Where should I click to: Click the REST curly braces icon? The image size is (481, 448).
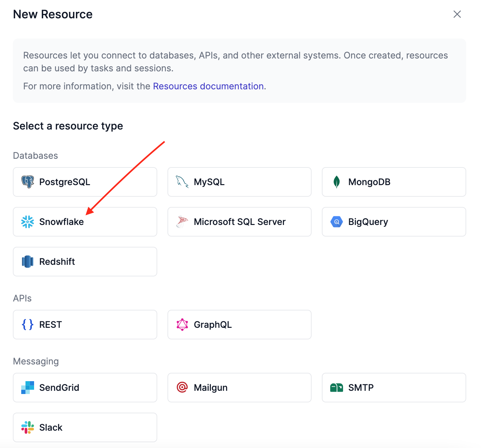click(28, 325)
